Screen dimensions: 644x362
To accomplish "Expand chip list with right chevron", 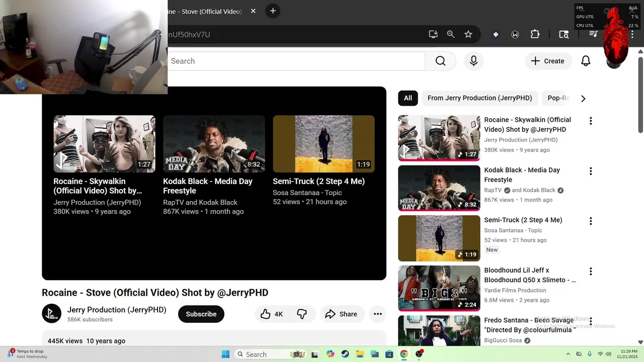I will pyautogui.click(x=583, y=99).
